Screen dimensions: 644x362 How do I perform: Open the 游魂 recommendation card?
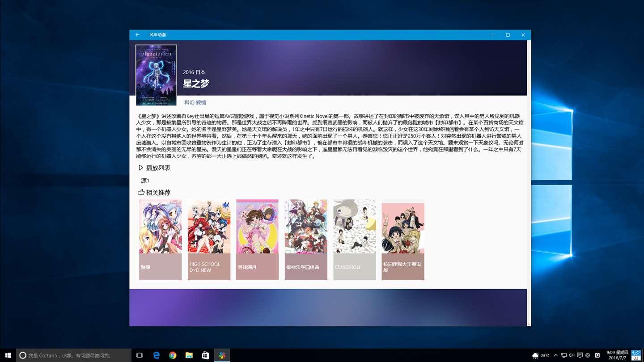pyautogui.click(x=161, y=240)
